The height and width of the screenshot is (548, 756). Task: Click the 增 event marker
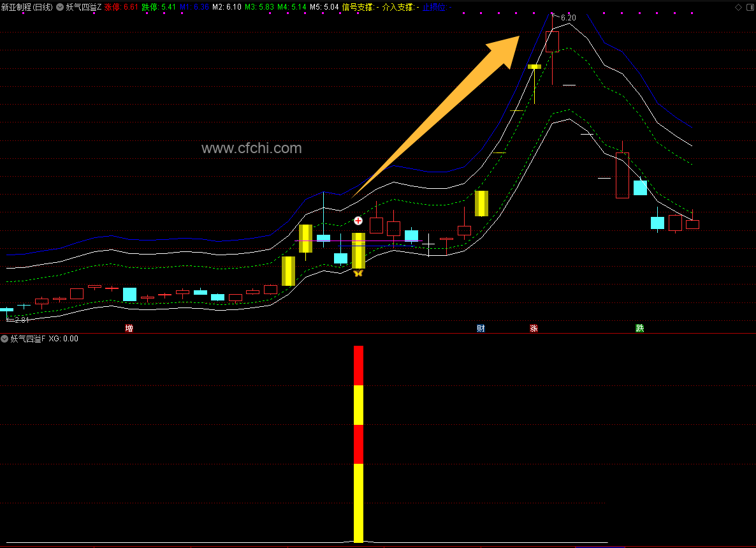pyautogui.click(x=129, y=329)
